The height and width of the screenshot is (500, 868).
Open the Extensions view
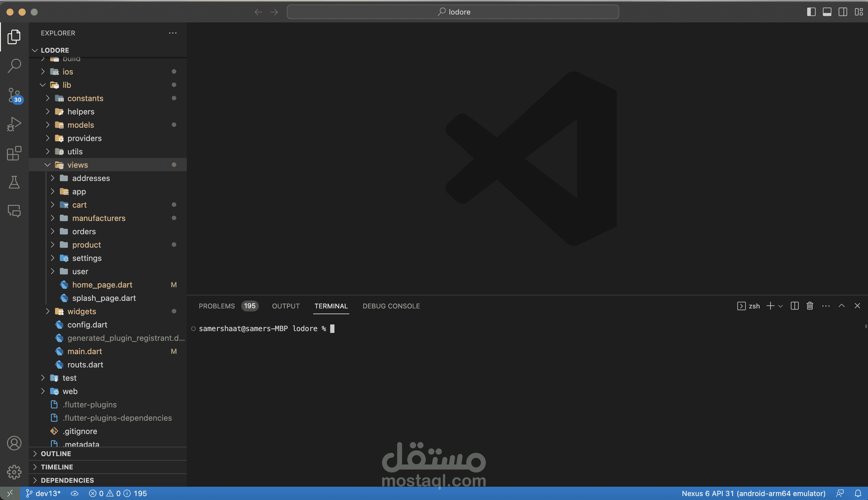14,153
